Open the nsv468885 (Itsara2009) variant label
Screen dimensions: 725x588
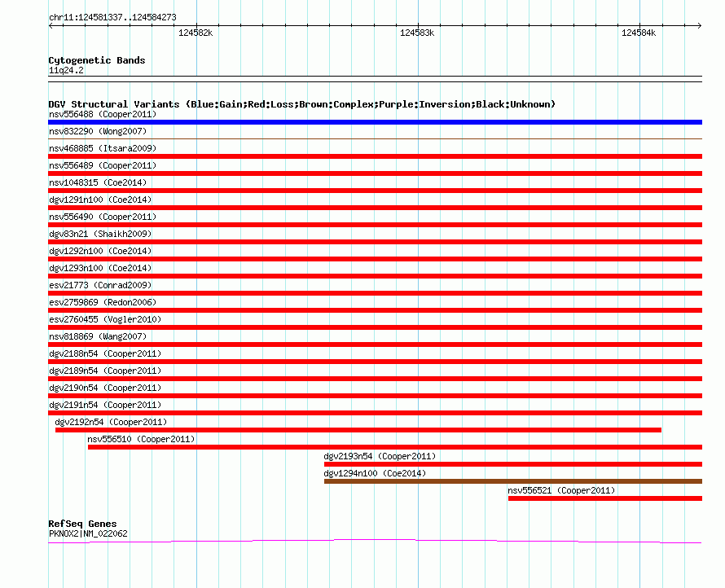tap(103, 148)
